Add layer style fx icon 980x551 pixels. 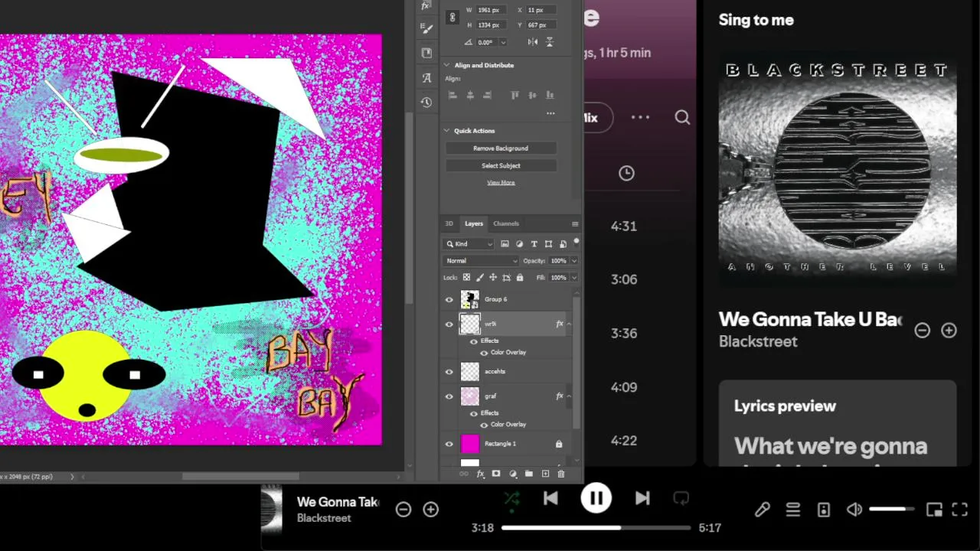tap(481, 474)
